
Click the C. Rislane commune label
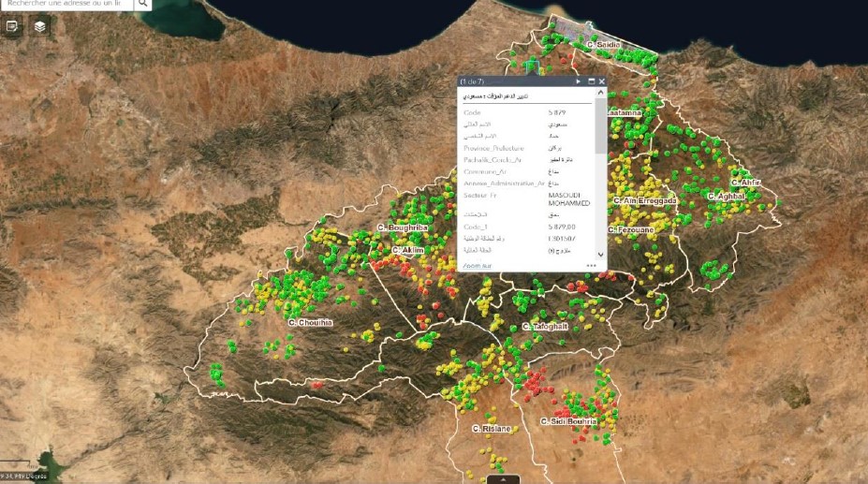coord(492,429)
